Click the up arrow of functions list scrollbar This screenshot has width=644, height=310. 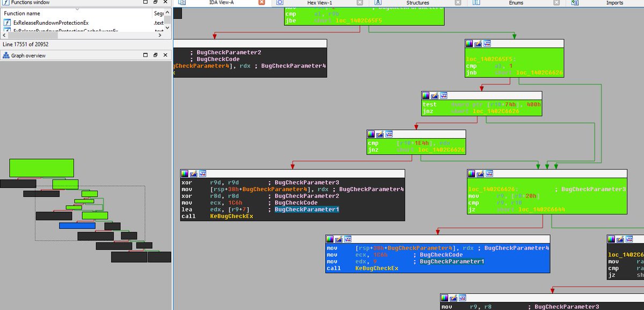[x=168, y=12]
